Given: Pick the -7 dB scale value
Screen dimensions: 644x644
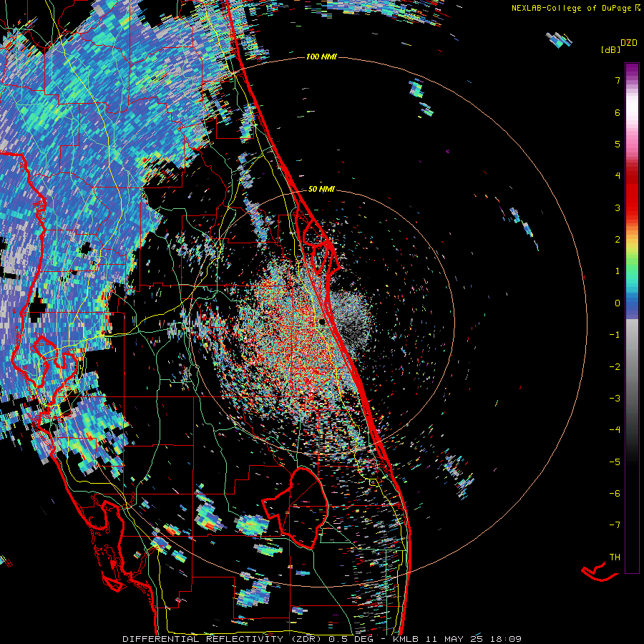Looking at the screenshot, I should (615, 525).
